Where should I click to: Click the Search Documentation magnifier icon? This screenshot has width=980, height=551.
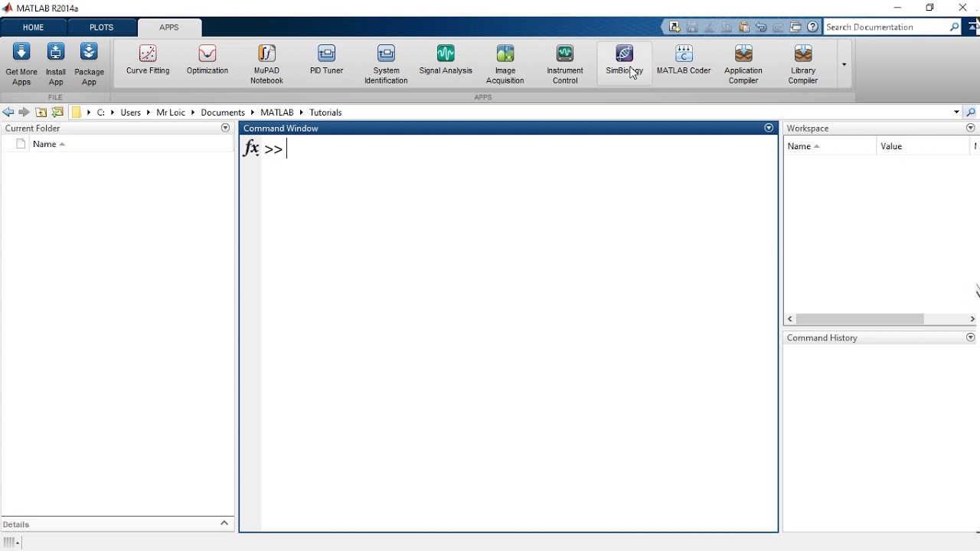(x=955, y=27)
